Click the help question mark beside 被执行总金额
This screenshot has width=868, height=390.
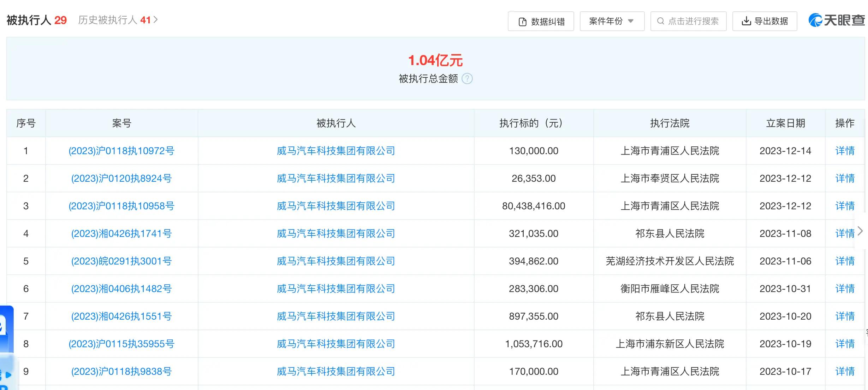click(467, 78)
